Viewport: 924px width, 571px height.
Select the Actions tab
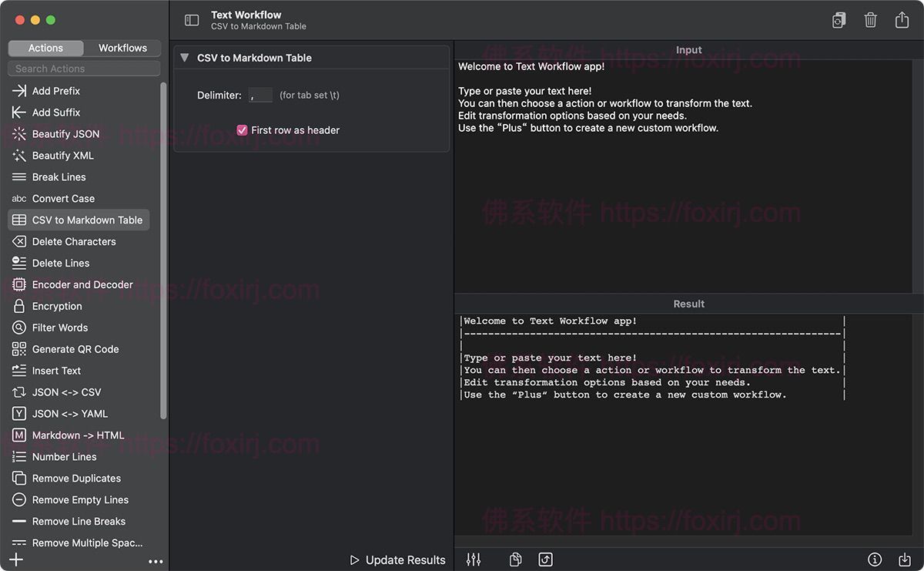[45, 48]
